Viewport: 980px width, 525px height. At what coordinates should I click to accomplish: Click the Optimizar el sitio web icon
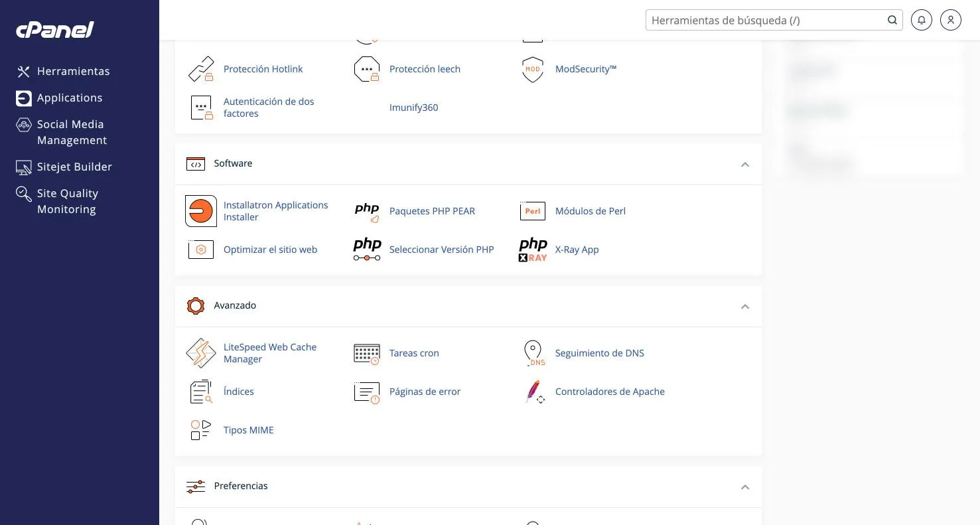[x=201, y=250]
